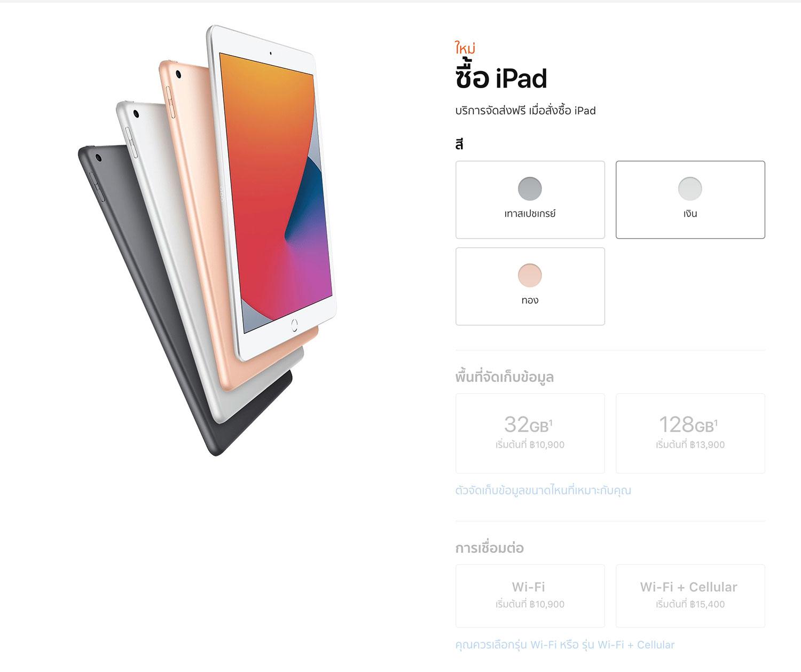
Task: Open the Wi-Fi or Cellular guidance link
Action: coord(565,645)
